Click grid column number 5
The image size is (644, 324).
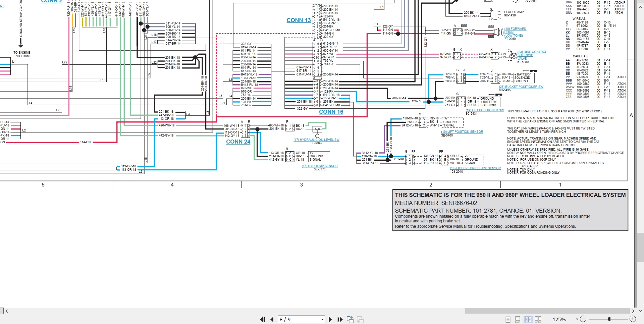click(x=43, y=185)
